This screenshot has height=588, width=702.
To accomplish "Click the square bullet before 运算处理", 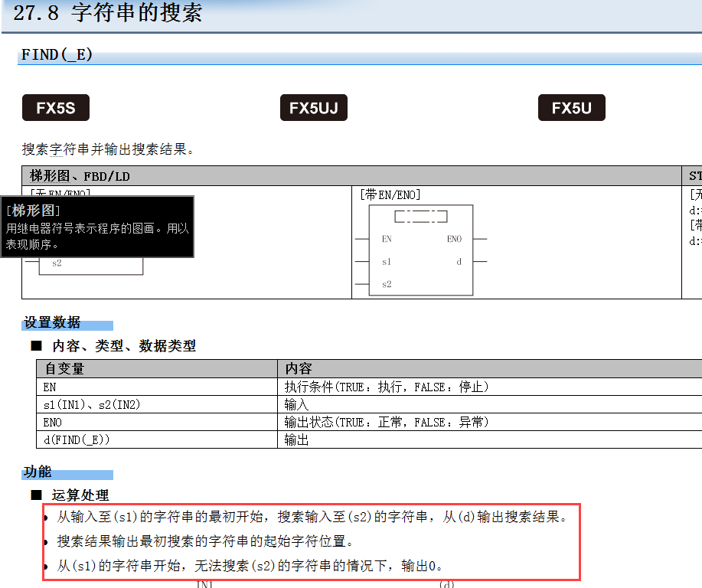I will pos(36,495).
